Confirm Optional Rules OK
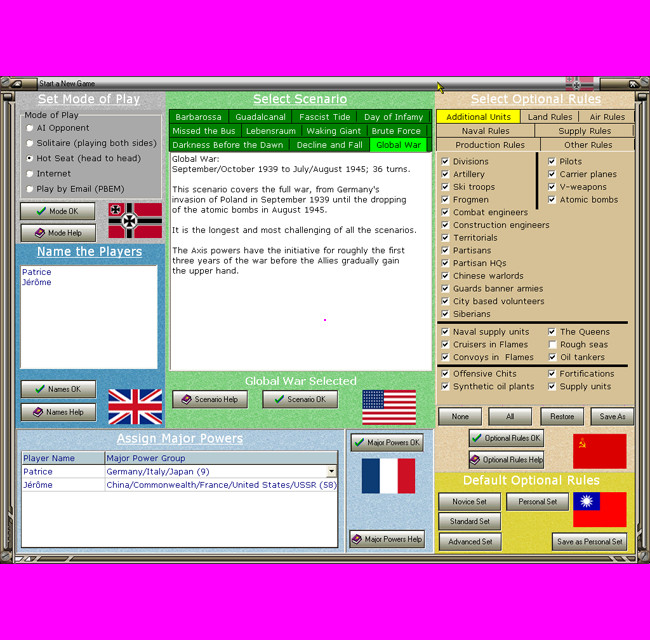Viewport: 650px width, 640px height. 506,438
